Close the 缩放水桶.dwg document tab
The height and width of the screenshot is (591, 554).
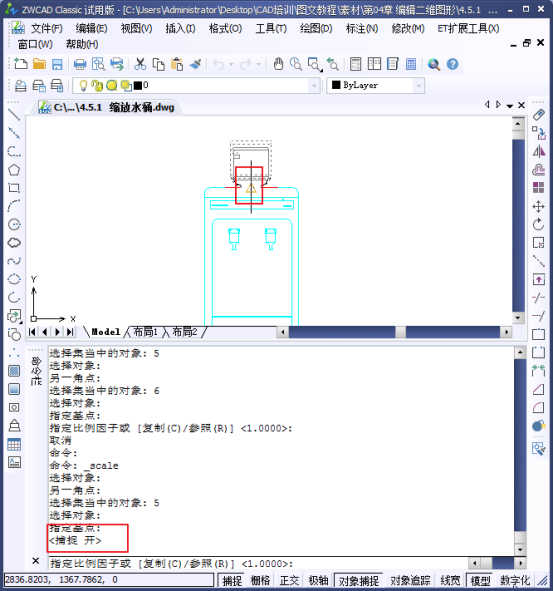(522, 105)
